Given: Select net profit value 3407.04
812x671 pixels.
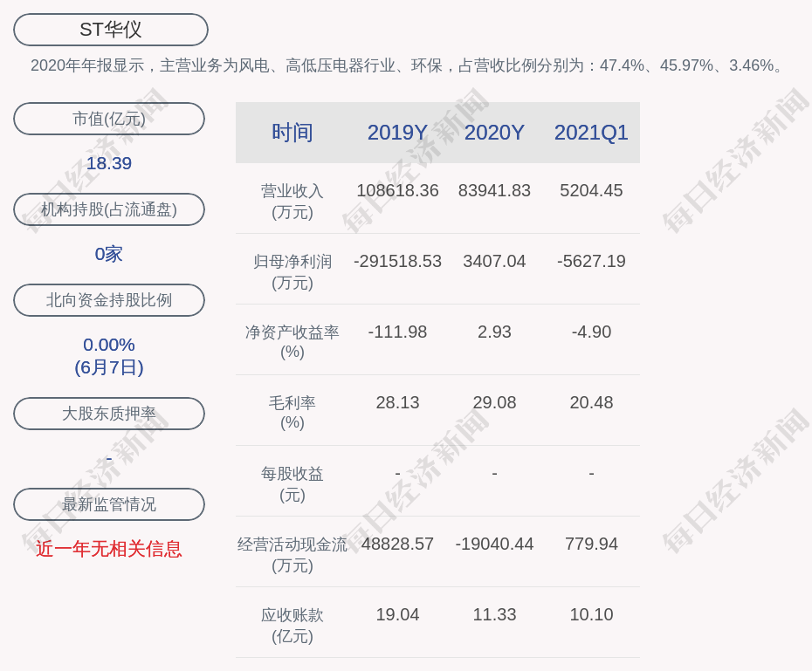Looking at the screenshot, I should pos(494,261).
